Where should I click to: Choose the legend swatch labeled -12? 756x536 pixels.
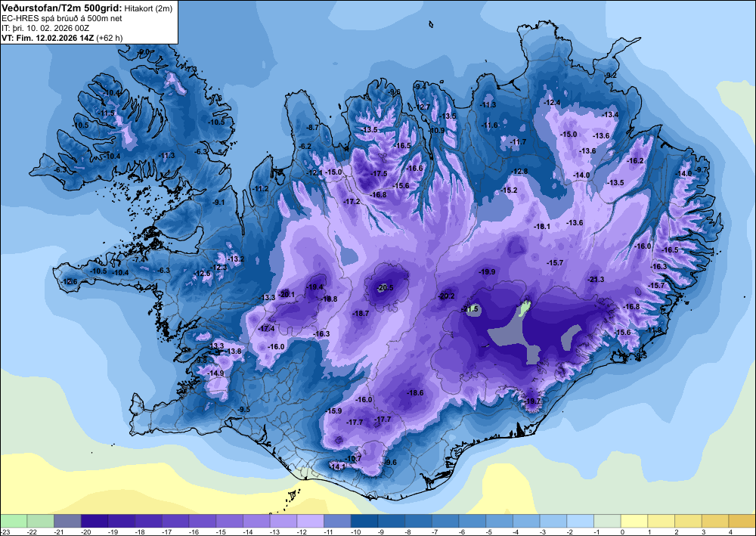311,521
